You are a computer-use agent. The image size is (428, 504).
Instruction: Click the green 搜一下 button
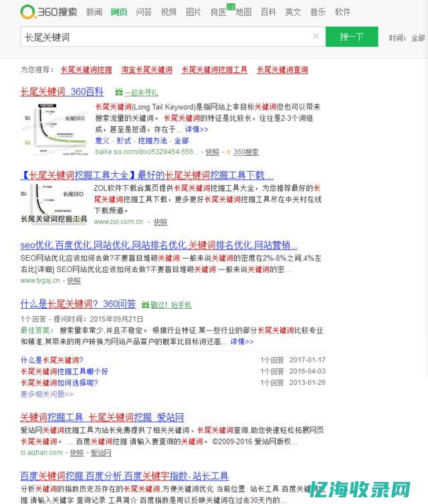pos(352,37)
